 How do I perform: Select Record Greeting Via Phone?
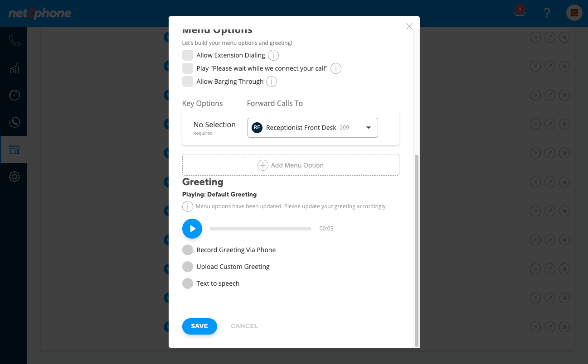point(188,250)
